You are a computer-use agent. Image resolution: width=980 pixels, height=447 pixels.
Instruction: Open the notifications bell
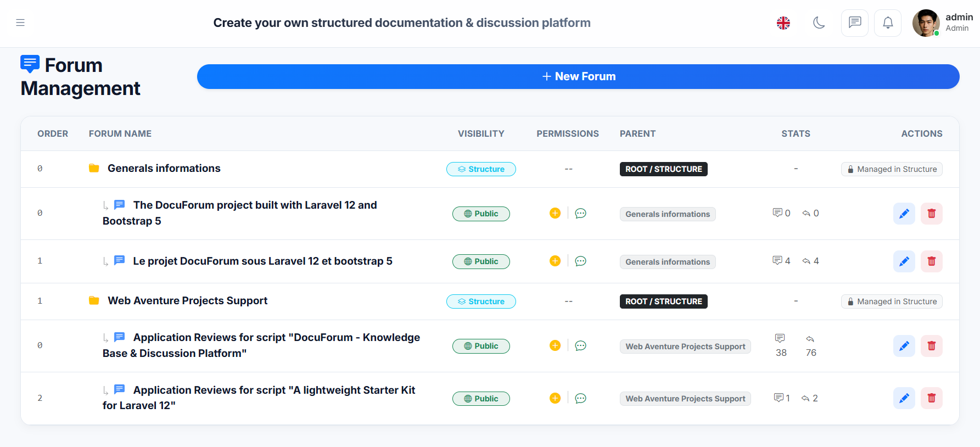point(887,23)
